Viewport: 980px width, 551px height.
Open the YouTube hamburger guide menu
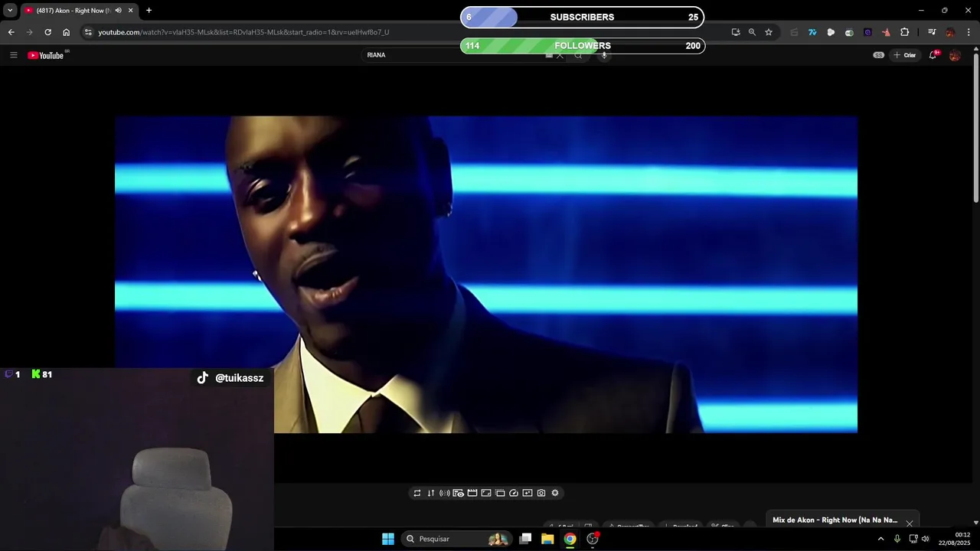[13, 55]
